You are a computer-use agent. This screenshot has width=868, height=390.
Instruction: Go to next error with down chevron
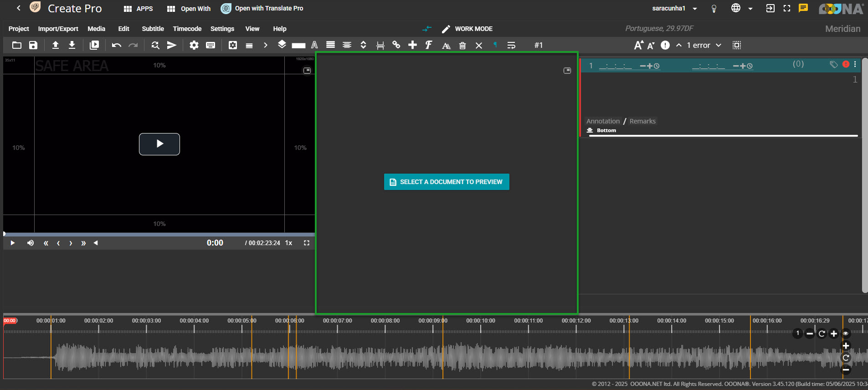coord(719,45)
